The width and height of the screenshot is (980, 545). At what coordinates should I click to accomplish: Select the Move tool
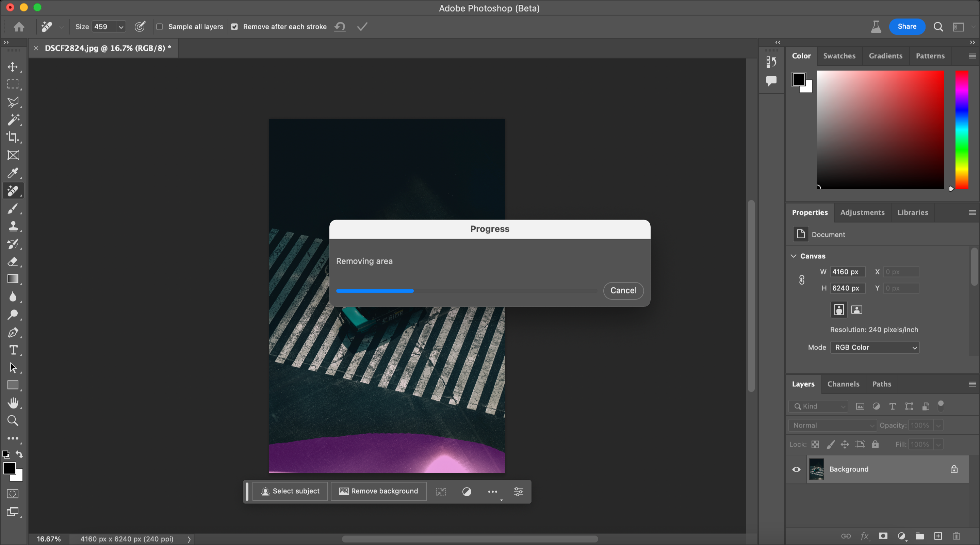pos(13,67)
